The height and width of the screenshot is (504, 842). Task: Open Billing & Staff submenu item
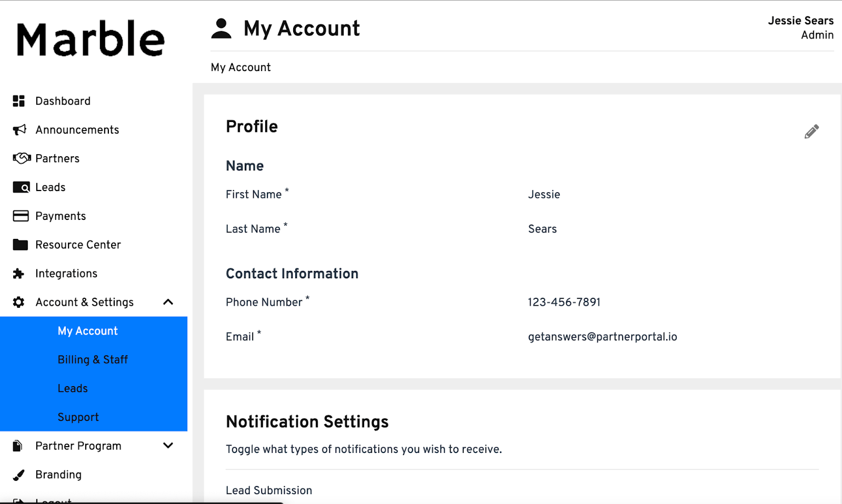(93, 360)
